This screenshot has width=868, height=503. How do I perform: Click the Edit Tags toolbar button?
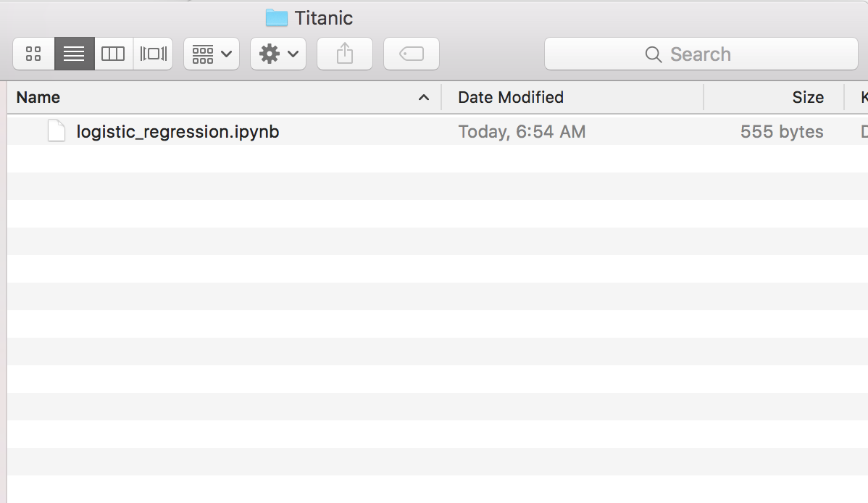point(411,54)
